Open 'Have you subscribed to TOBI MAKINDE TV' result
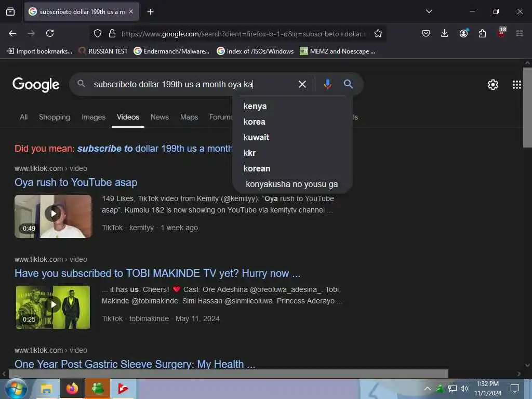The image size is (532, 399). pyautogui.click(x=157, y=273)
